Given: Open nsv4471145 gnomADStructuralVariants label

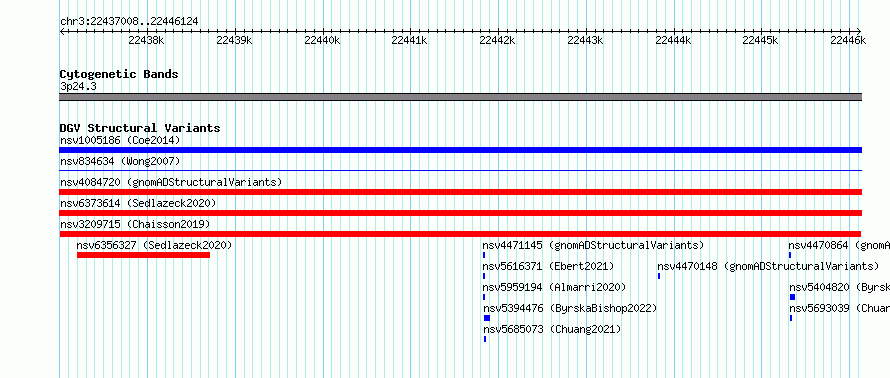Looking at the screenshot, I should pyautogui.click(x=593, y=245).
